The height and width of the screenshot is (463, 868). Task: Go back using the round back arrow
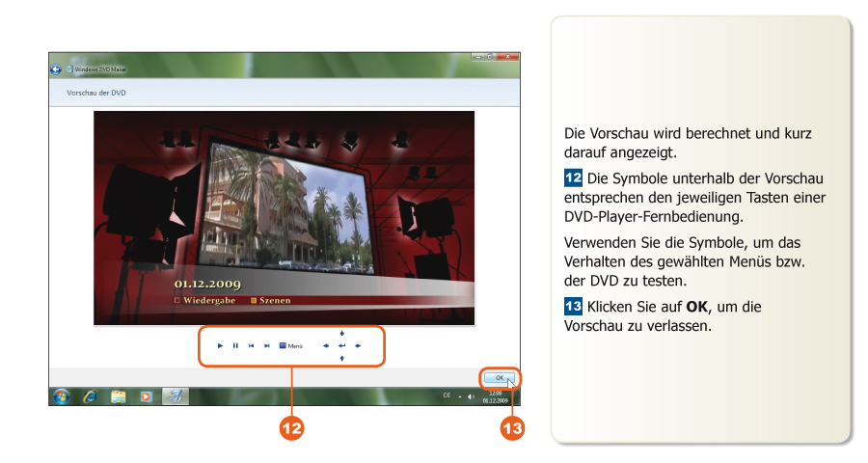coord(56,69)
